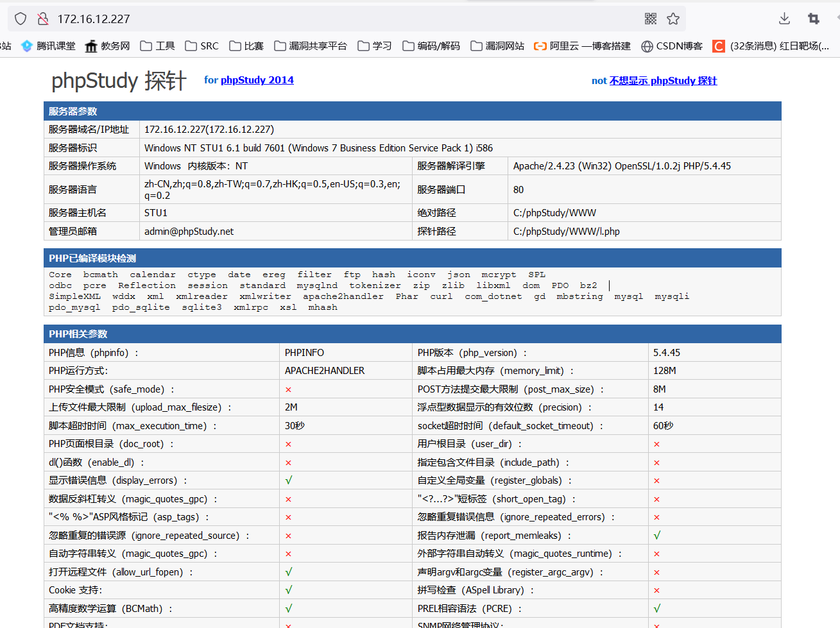This screenshot has height=628, width=840.
Task: Select the absolute path C:/phpStudy/WWW
Action: click(554, 212)
